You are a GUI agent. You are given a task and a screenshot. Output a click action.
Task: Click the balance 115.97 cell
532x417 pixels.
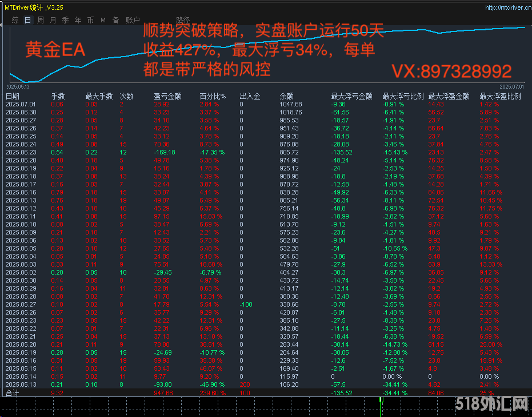click(x=289, y=376)
